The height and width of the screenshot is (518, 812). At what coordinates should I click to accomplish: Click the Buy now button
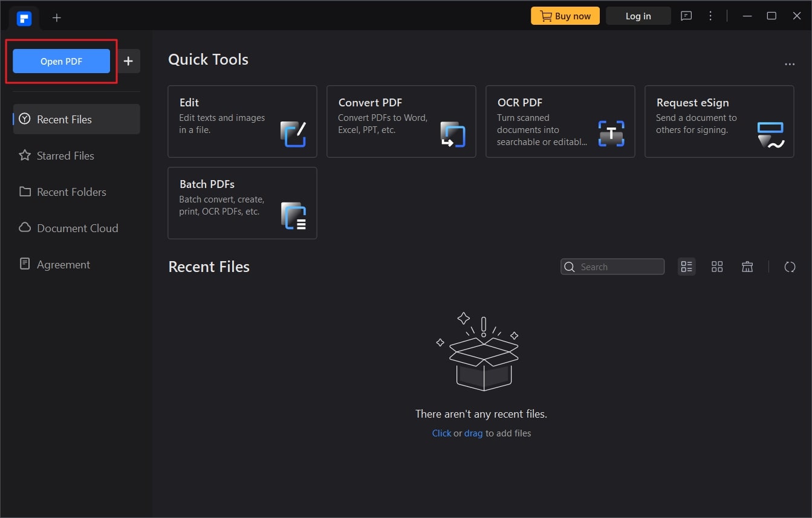click(565, 16)
